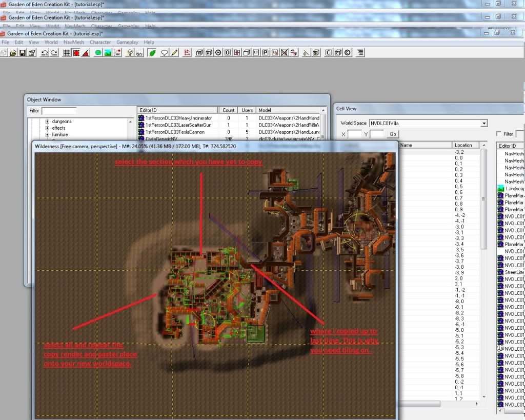Sort Object Window by Count column
The height and width of the screenshot is (420, 525).
pyautogui.click(x=228, y=110)
